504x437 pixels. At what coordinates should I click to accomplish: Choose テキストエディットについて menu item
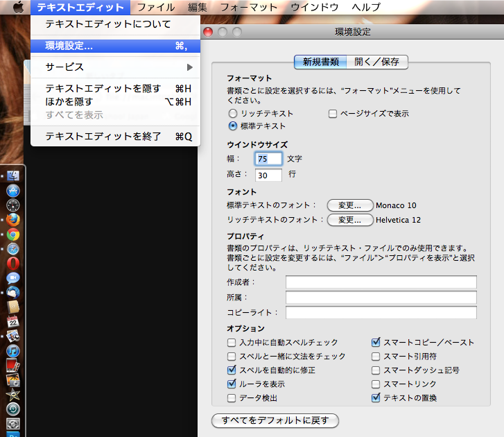tap(115, 24)
